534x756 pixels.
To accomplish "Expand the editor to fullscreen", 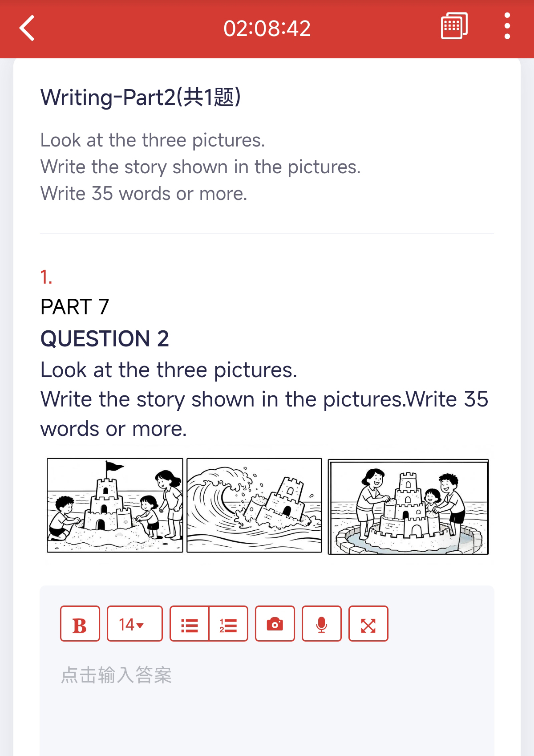I will click(368, 624).
